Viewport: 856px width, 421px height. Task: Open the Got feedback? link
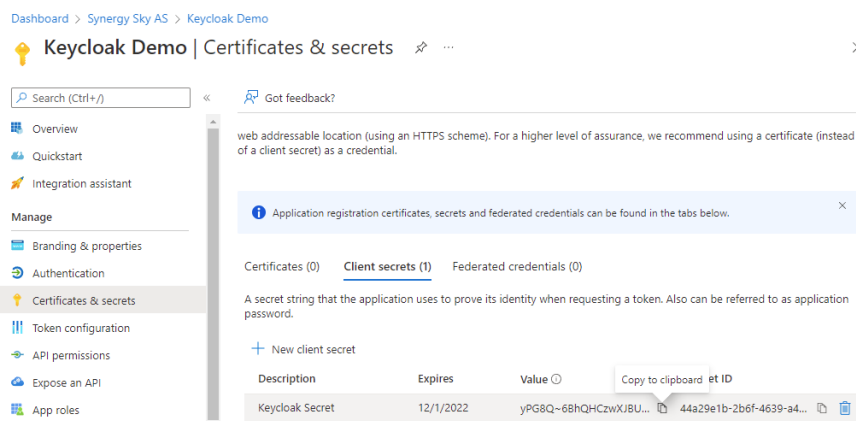point(300,98)
